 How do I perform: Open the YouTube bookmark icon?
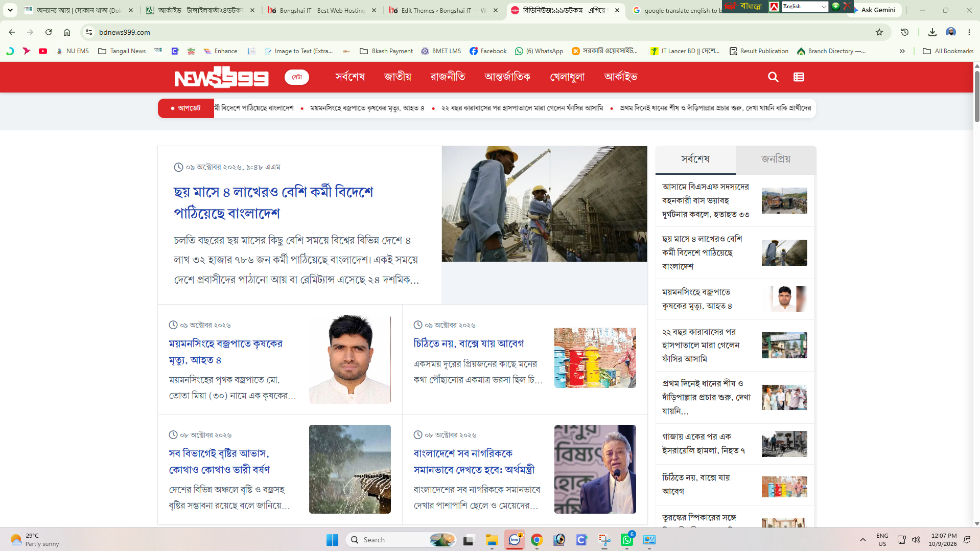click(x=43, y=51)
